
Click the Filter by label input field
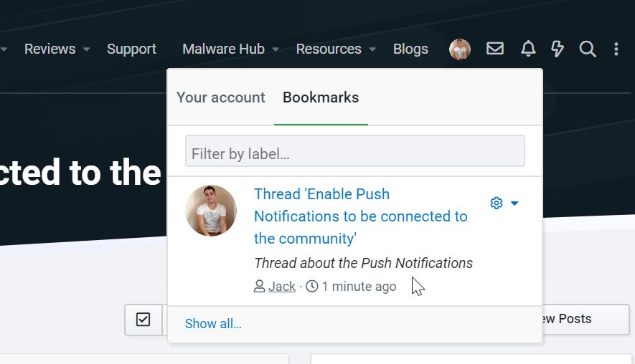[354, 153]
